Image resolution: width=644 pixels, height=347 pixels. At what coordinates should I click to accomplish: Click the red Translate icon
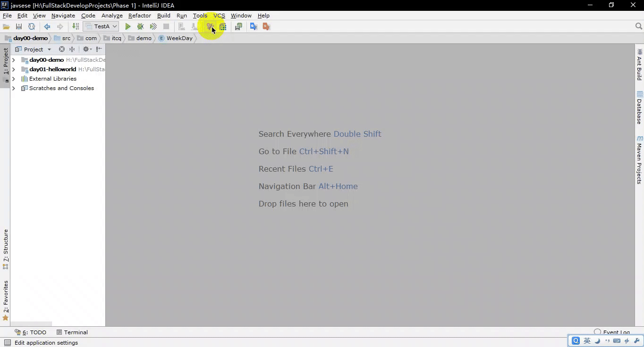(266, 27)
